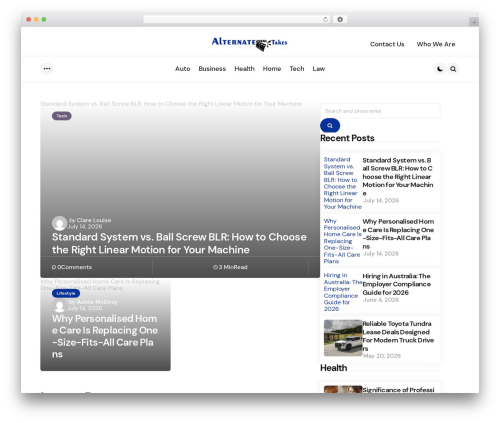Click the Recent Posts widget heading
500x423 pixels.
(x=347, y=138)
